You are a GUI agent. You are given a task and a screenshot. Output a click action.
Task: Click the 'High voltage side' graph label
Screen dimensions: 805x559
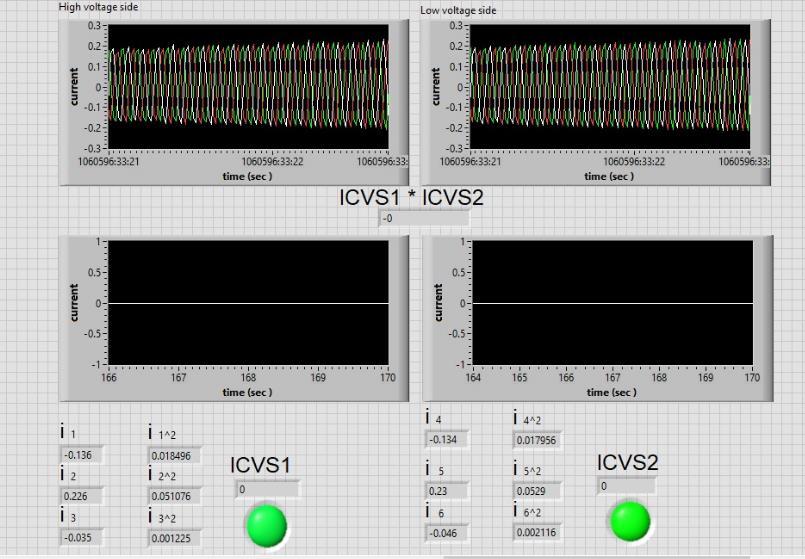tap(98, 7)
